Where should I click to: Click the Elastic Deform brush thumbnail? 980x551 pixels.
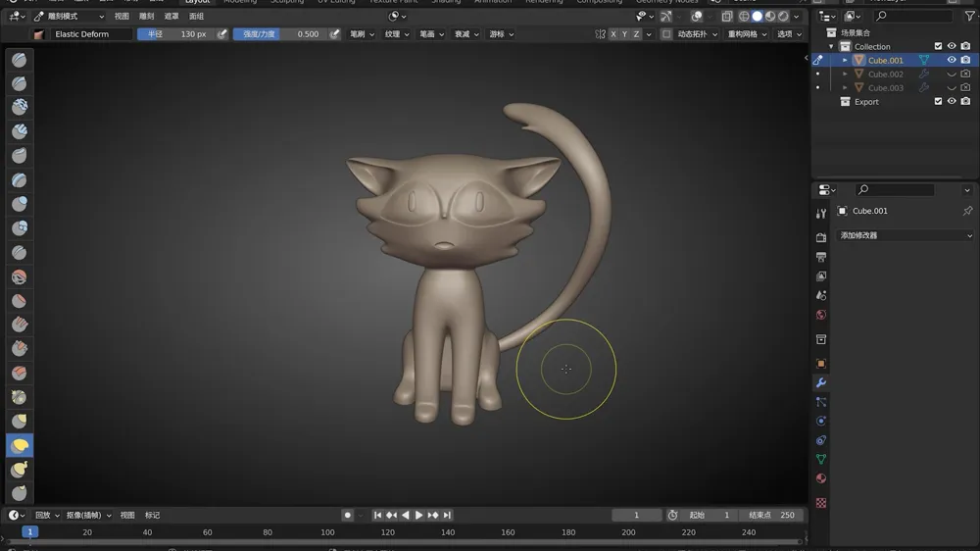click(39, 34)
